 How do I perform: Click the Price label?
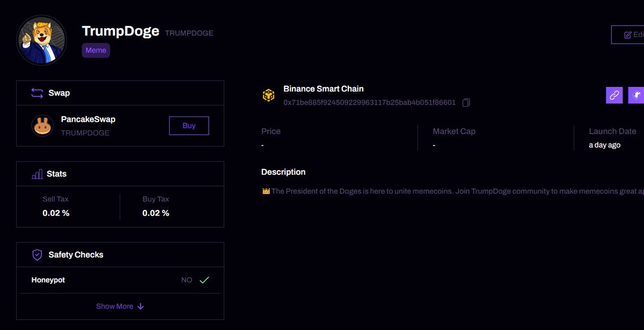[271, 131]
